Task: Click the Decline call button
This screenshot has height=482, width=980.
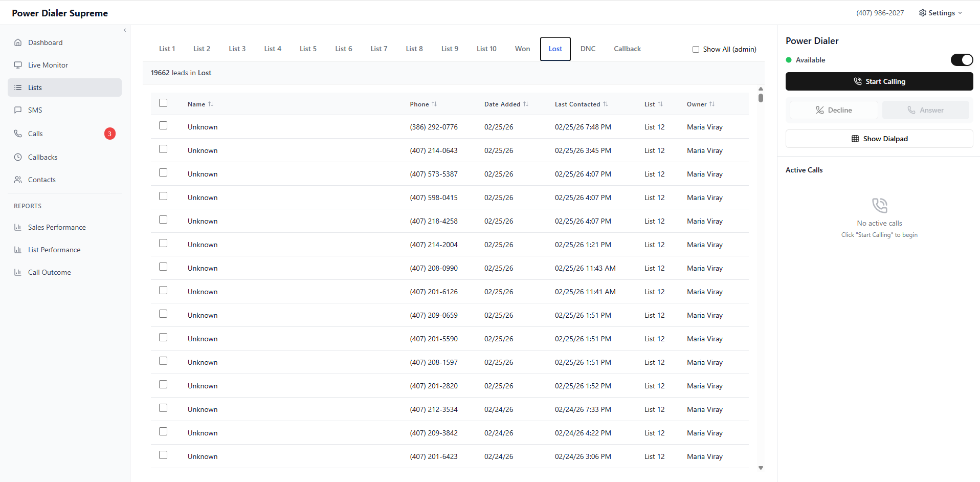Action: click(834, 110)
